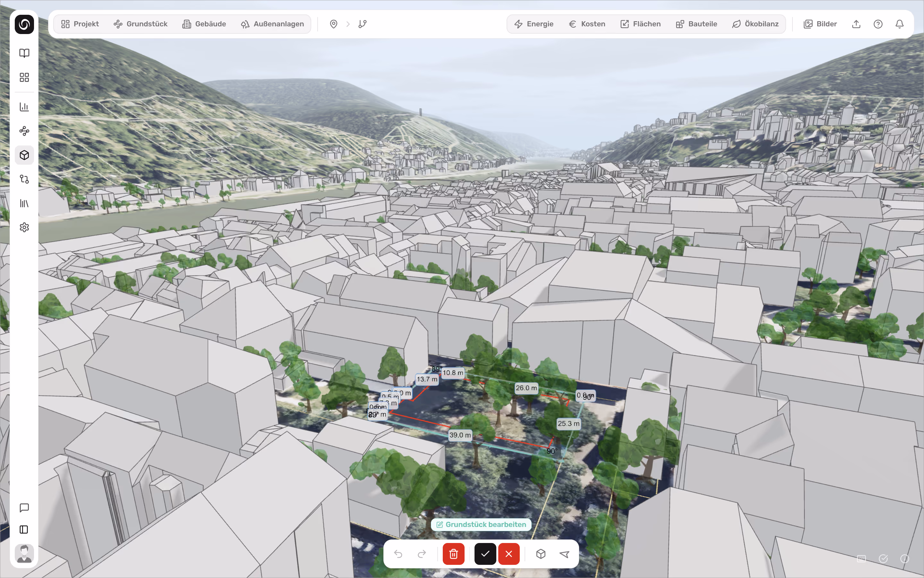Viewport: 924px width, 578px height.
Task: Select the 10.8 m edge label
Action: 453,373
